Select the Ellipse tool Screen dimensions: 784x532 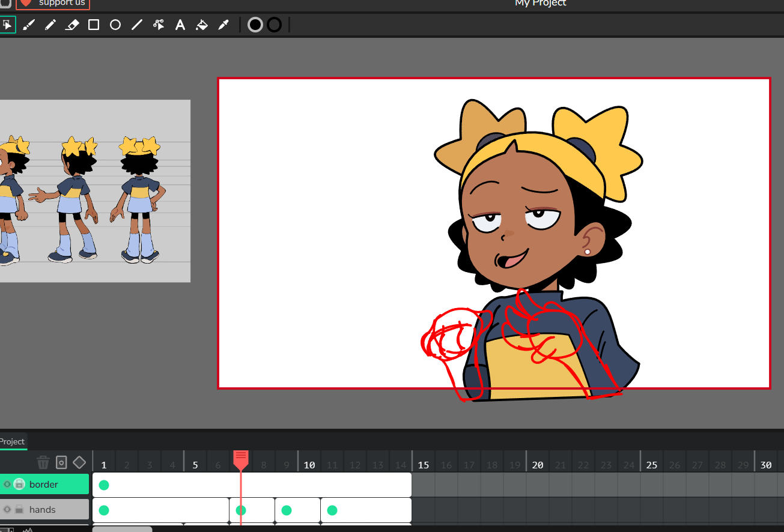[115, 25]
